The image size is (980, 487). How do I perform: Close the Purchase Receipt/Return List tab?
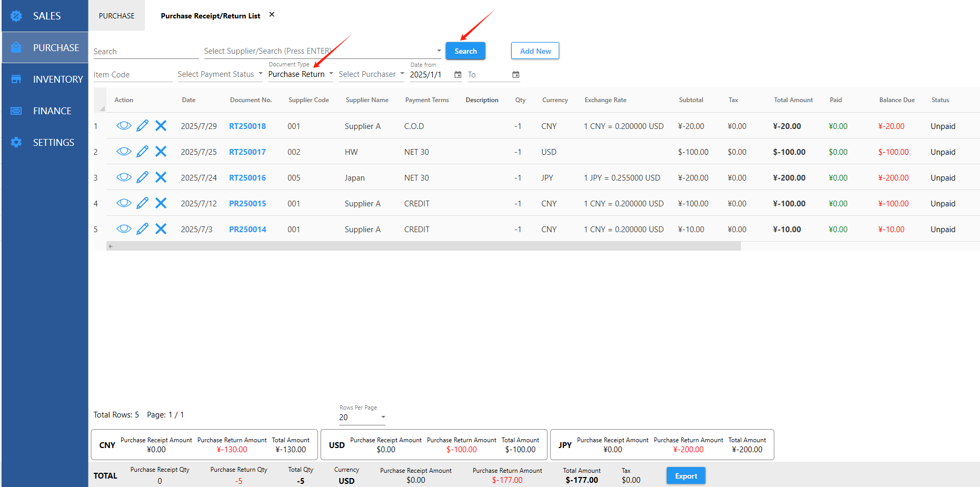point(272,15)
